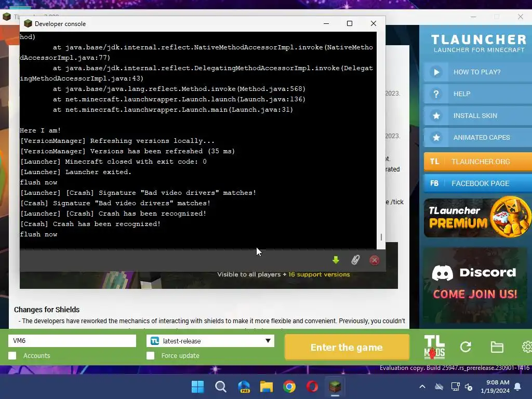
Task: Click the Enter the game button
Action: (x=347, y=347)
